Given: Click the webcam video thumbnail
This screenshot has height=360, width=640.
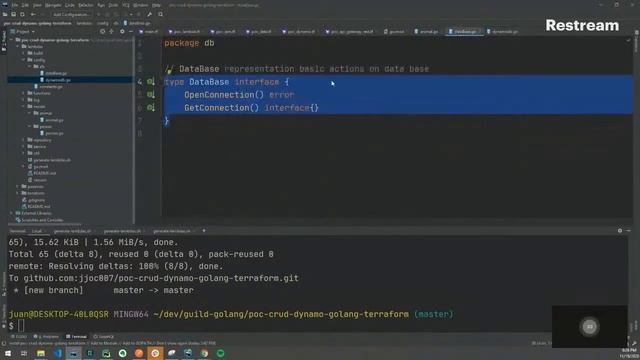Looking at the screenshot, I should pyautogui.click(x=589, y=326).
